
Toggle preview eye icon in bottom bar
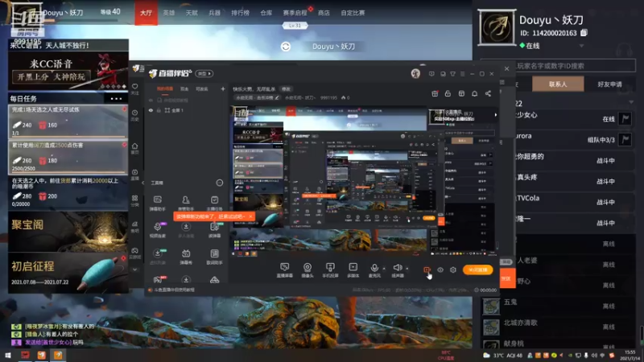point(440,269)
